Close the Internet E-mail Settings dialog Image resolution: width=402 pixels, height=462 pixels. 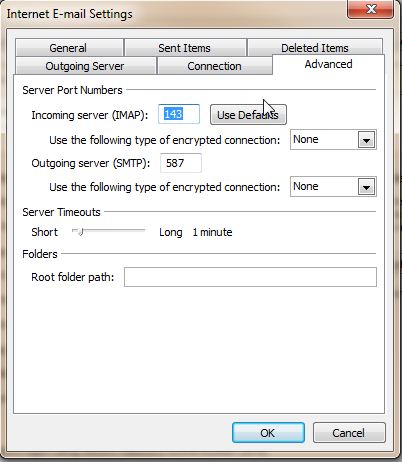click(x=371, y=9)
